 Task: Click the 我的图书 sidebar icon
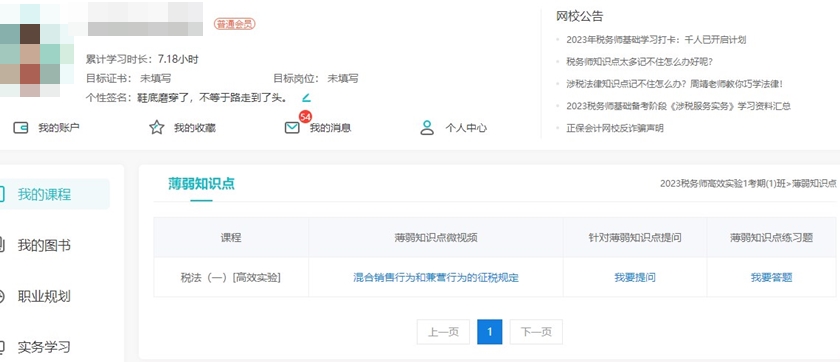point(2,245)
